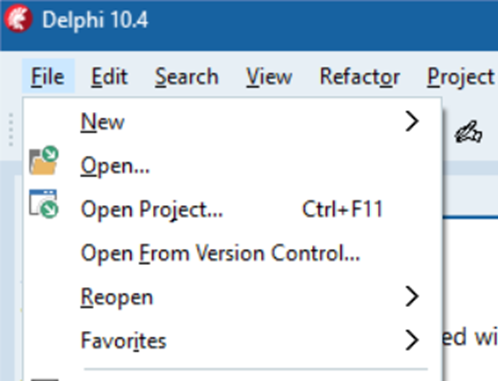
Task: Select Open From Version Control...
Action: point(232,253)
